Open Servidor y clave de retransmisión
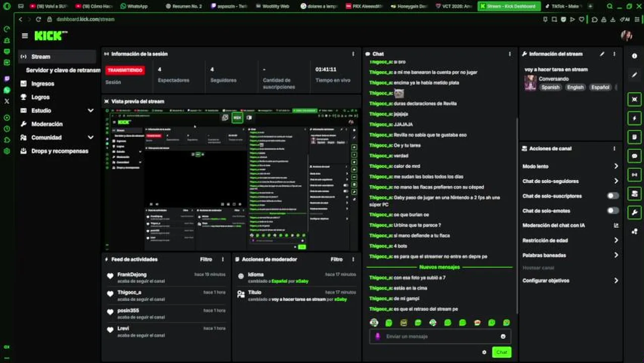The height and width of the screenshot is (363, 644). click(63, 70)
